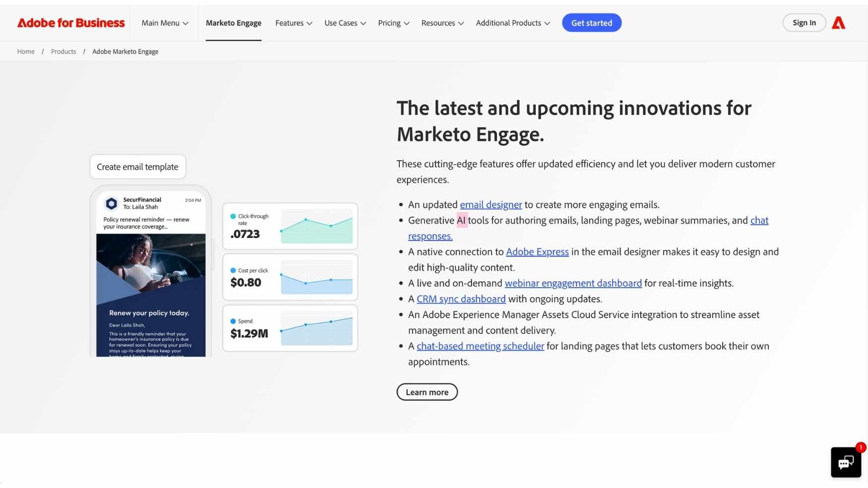
Task: Open the Additional Products dropdown
Action: point(513,23)
